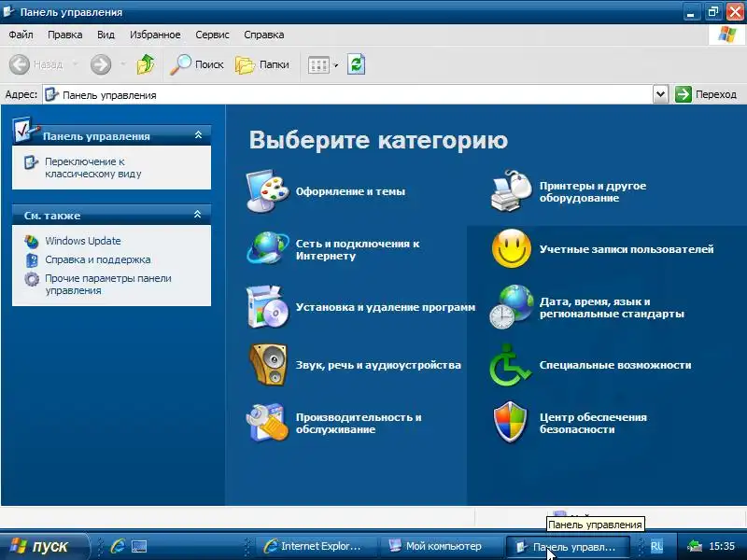Image resolution: width=747 pixels, height=560 pixels.
Task: Open Производительность и обслуживание link
Action: point(359,424)
